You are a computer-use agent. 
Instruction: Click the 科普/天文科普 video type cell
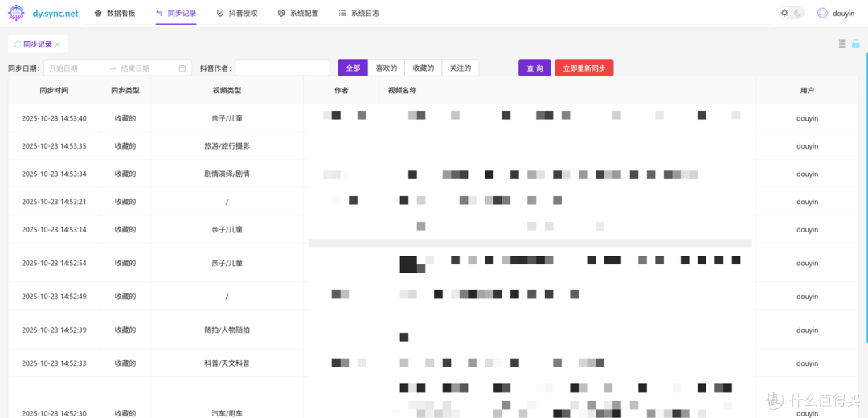[227, 363]
